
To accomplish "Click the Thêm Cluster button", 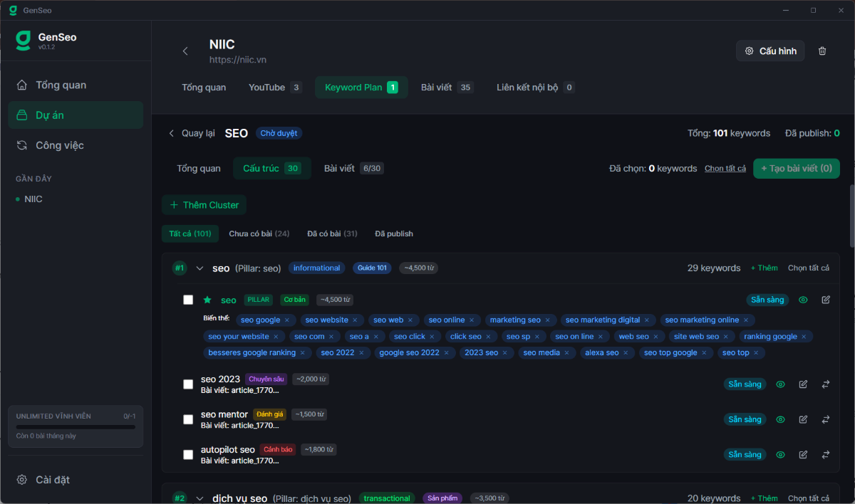I will coord(204,204).
